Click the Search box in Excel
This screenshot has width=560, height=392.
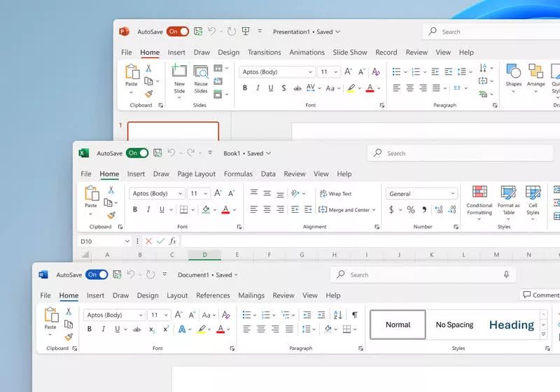click(x=460, y=153)
